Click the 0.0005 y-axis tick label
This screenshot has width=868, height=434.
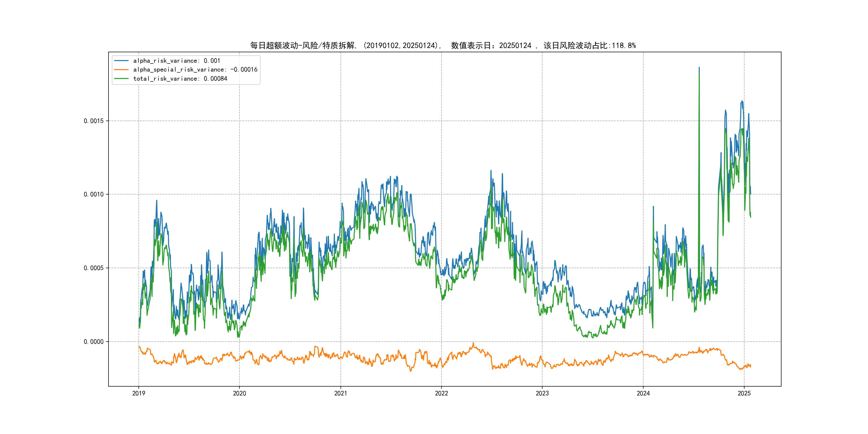(x=94, y=268)
